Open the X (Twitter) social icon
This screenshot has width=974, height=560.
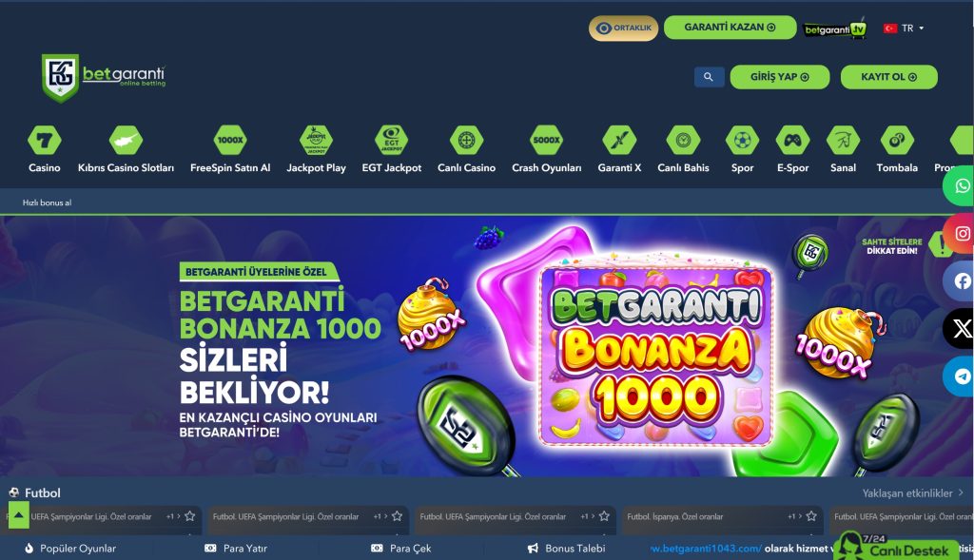[961, 328]
